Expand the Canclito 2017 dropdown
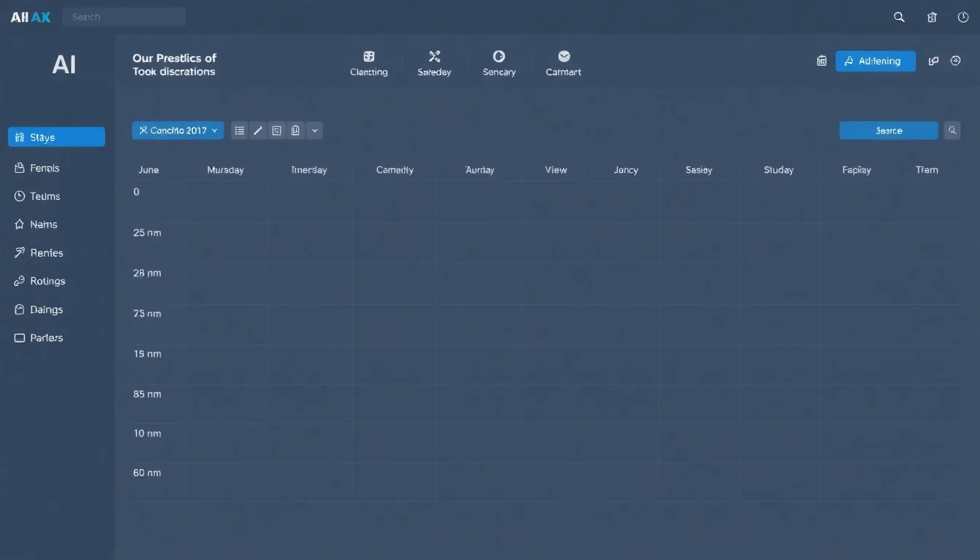This screenshot has width=980, height=560. [178, 131]
